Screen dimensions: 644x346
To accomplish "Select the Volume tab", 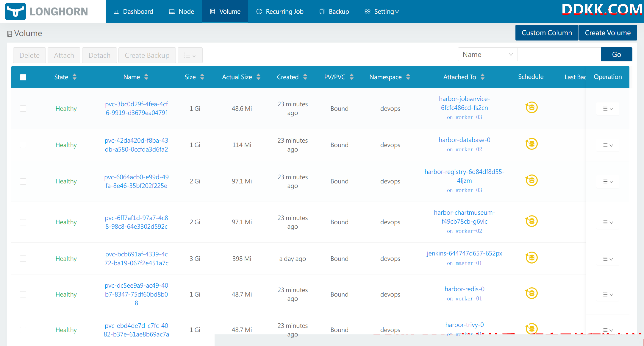I will click(225, 12).
